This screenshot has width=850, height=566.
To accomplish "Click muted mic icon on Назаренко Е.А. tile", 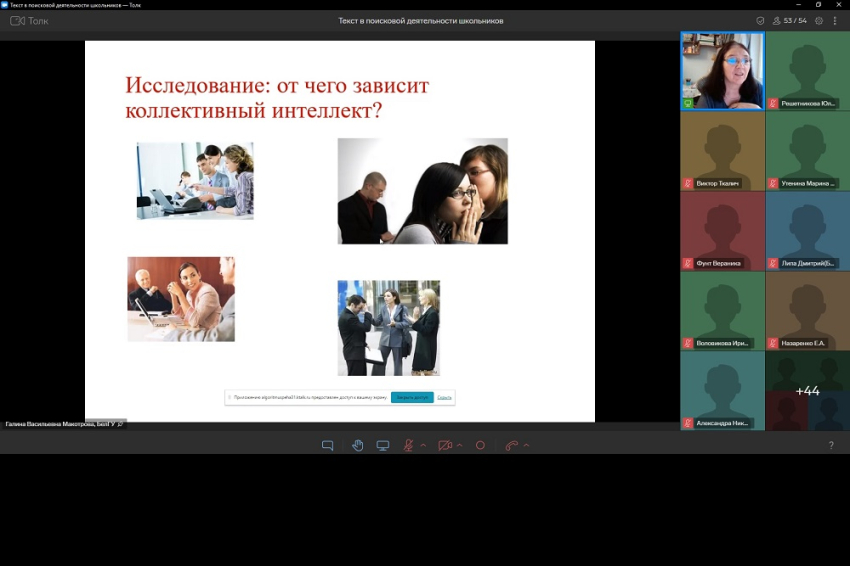I will coord(773,343).
